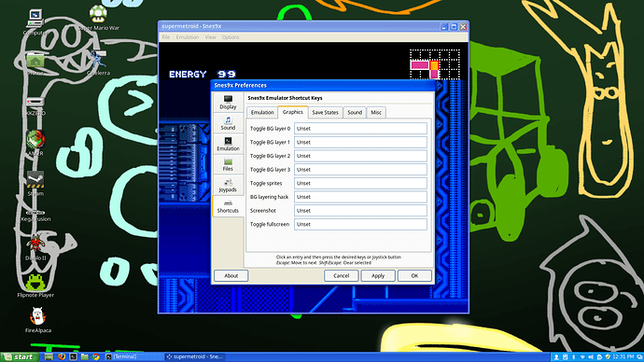Click the Apply button
The image size is (644, 362).
click(378, 276)
